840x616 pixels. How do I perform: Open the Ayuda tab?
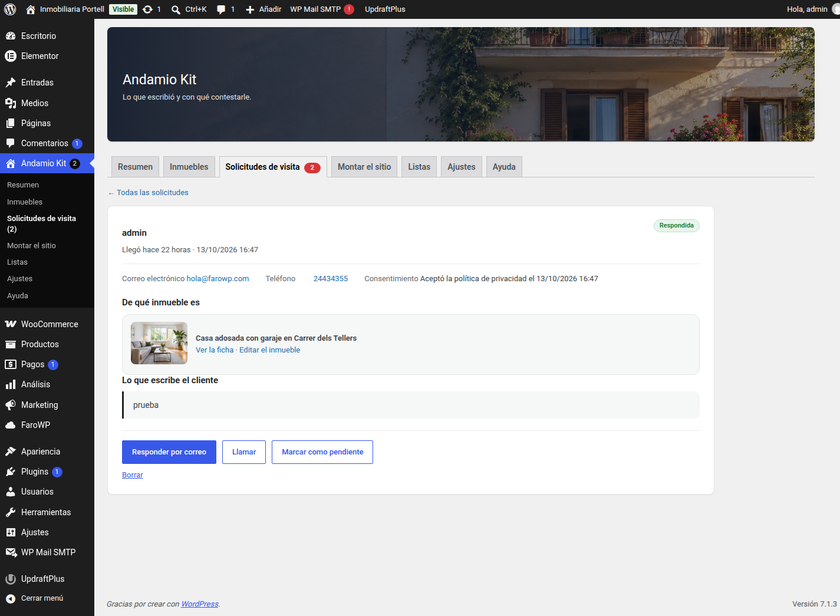pyautogui.click(x=504, y=167)
